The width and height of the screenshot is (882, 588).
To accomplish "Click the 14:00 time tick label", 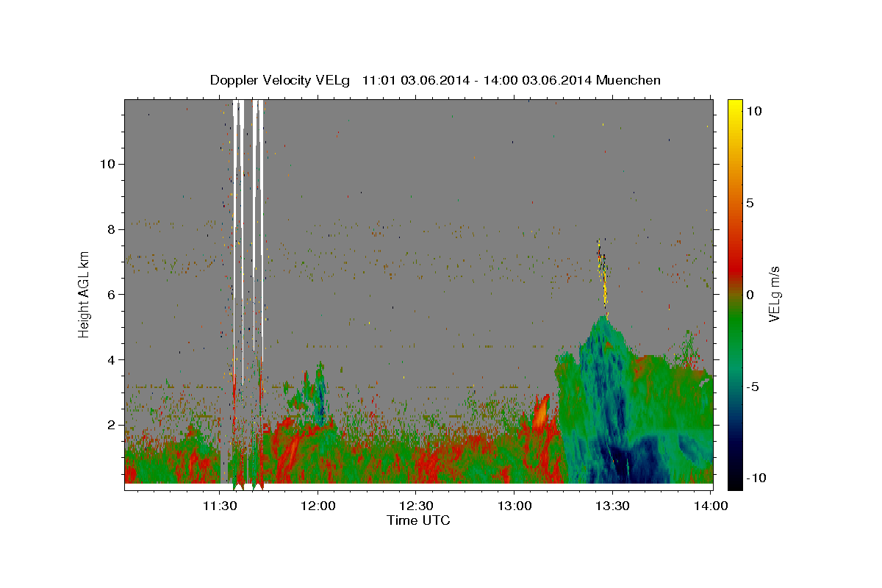I will (709, 506).
